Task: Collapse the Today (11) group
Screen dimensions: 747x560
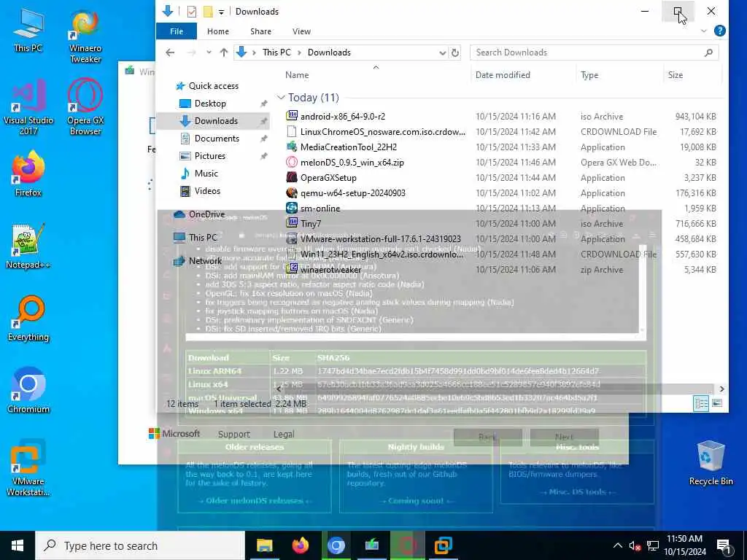Action: pyautogui.click(x=281, y=98)
